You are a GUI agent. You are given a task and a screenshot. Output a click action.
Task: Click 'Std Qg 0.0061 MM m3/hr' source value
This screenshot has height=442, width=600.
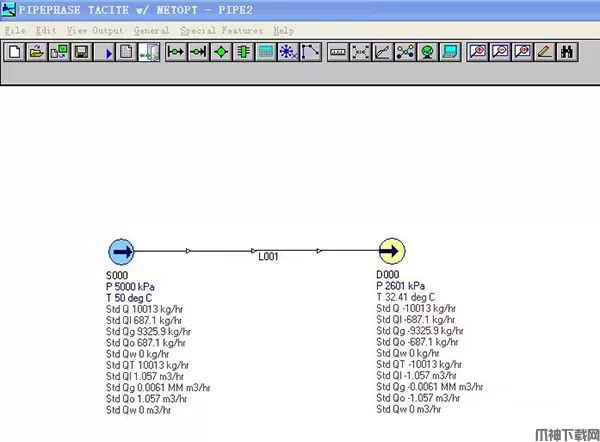158,388
